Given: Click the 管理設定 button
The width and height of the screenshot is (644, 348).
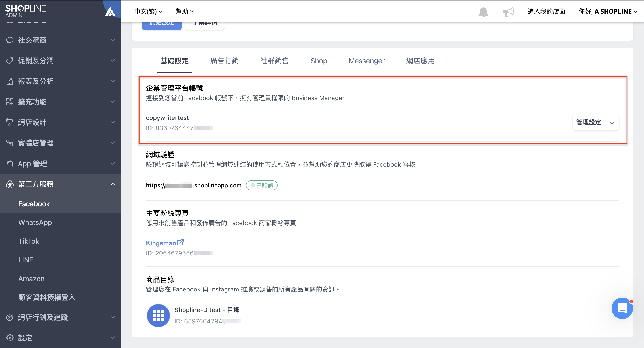Looking at the screenshot, I should (589, 123).
